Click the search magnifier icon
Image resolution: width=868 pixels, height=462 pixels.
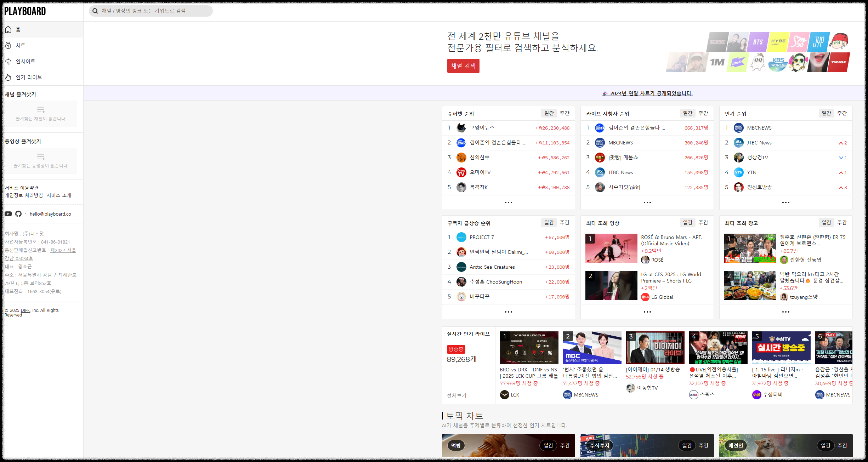95,11
